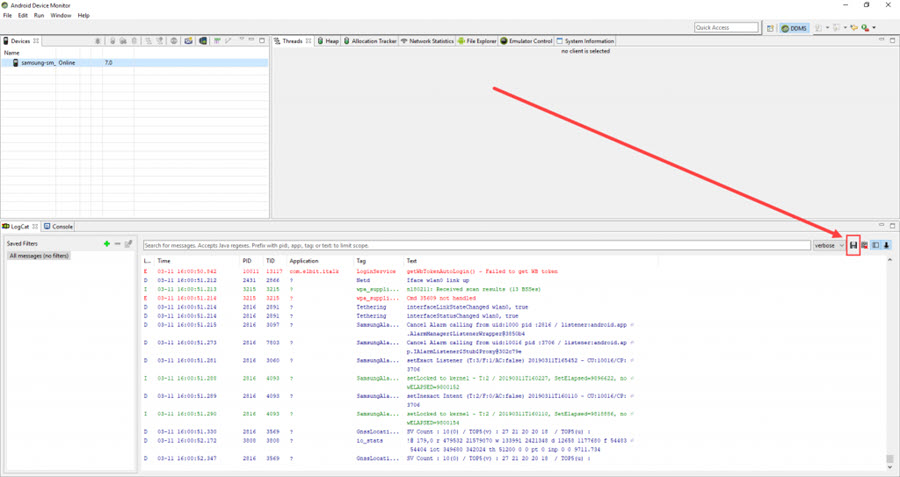
Task: Minimize the Threads panel area
Action: pyautogui.click(x=882, y=40)
